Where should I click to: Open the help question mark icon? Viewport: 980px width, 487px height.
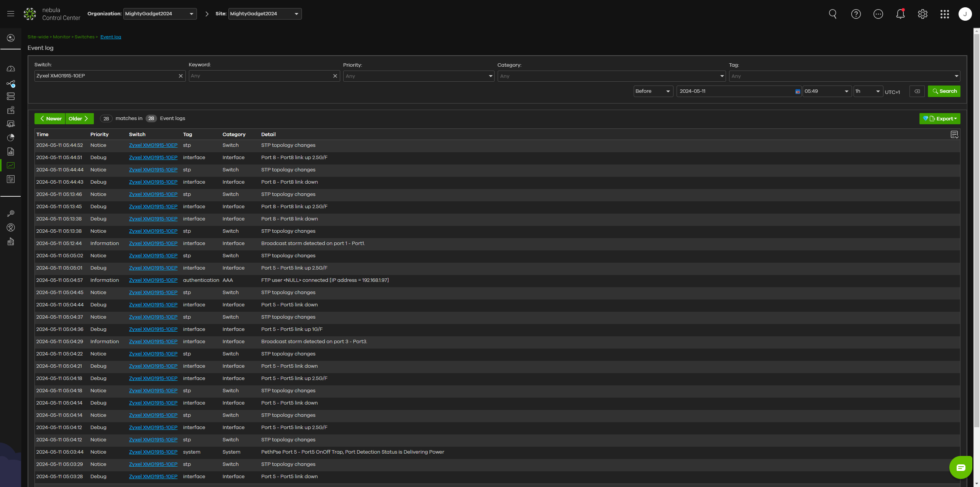pyautogui.click(x=856, y=14)
